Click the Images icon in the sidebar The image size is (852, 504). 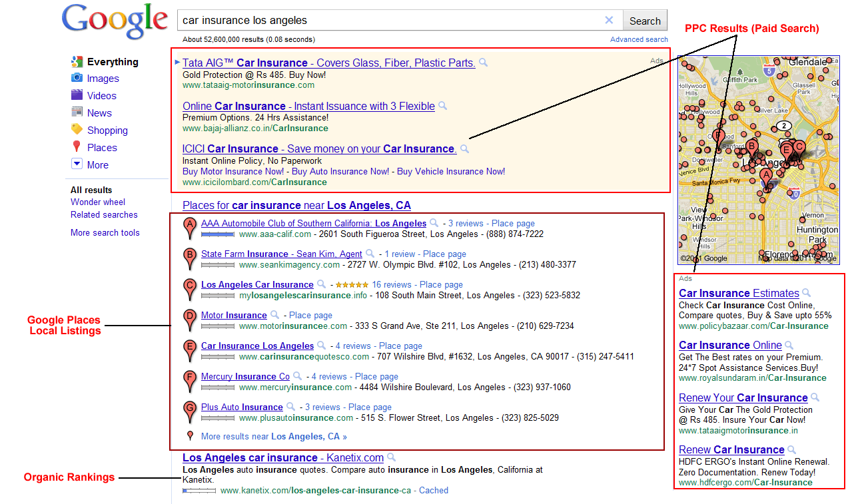[x=77, y=79]
